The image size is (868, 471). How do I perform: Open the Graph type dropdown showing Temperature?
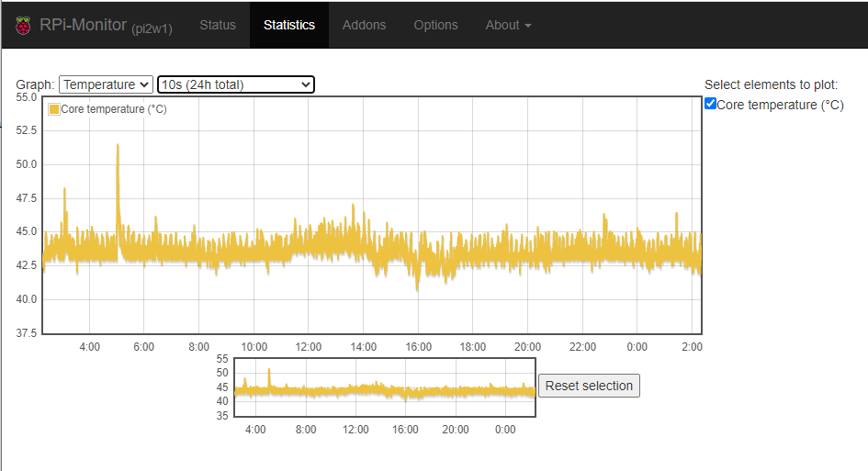point(106,84)
